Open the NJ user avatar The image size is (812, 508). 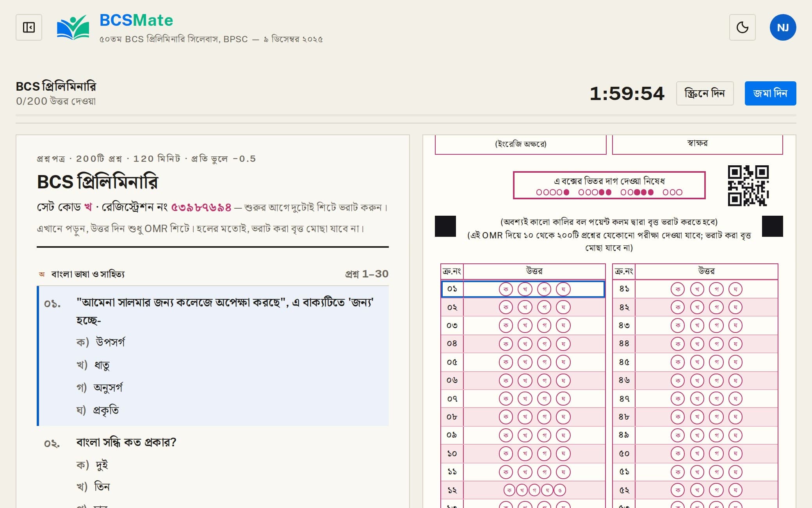pos(783,27)
